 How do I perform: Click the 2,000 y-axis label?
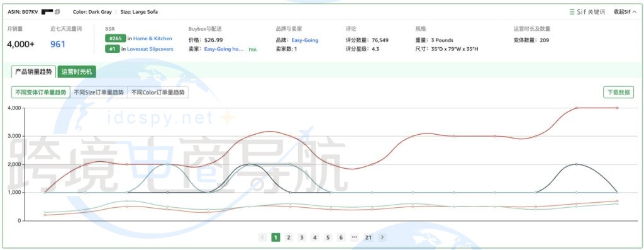tap(14, 164)
